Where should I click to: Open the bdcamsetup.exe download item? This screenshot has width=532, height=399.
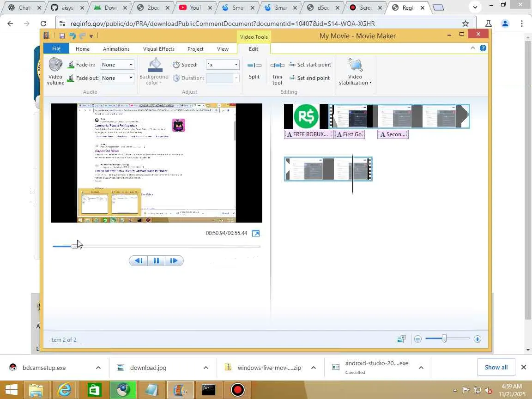tap(44, 368)
